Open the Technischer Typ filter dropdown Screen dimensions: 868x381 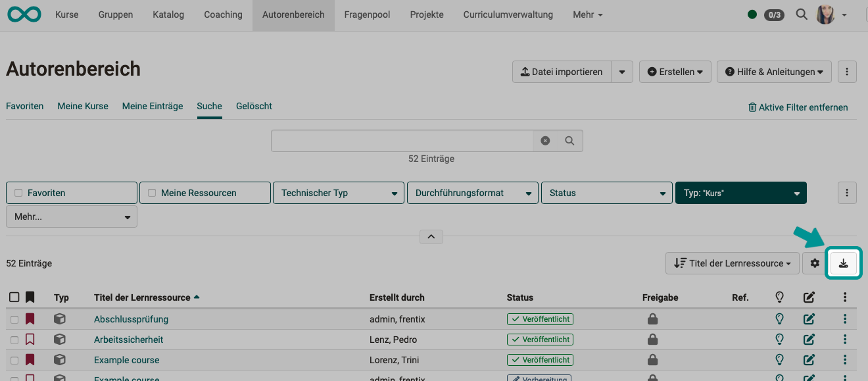(x=338, y=192)
